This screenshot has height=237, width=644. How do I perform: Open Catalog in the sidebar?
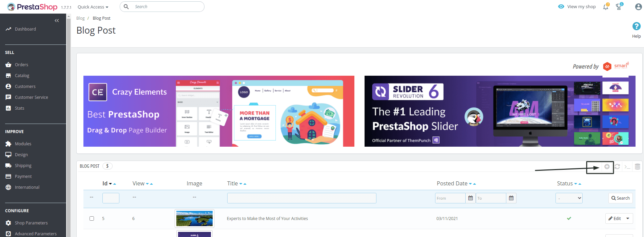[x=22, y=75]
